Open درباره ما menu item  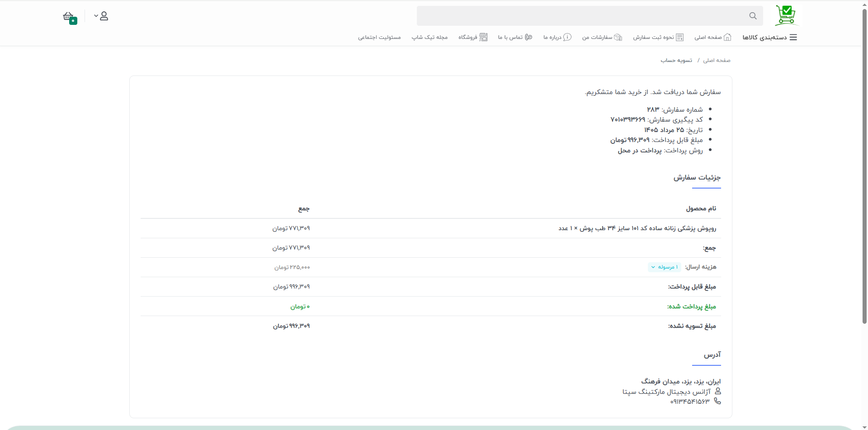point(557,37)
